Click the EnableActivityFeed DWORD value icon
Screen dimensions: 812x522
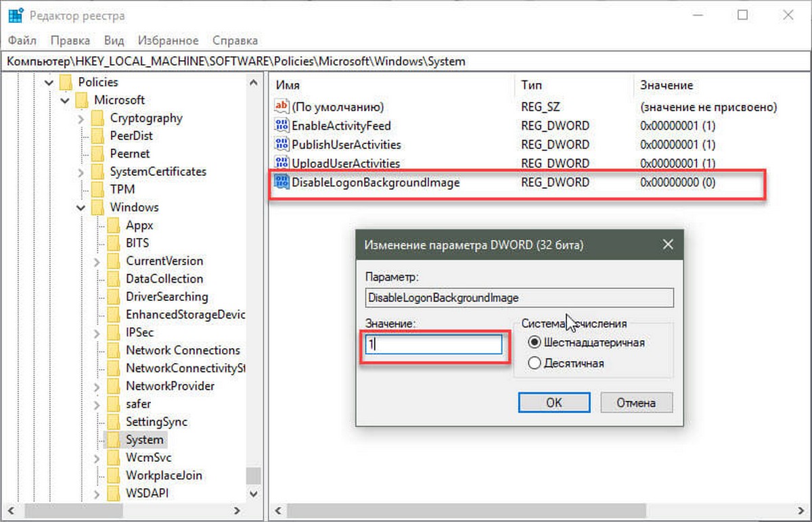(281, 126)
